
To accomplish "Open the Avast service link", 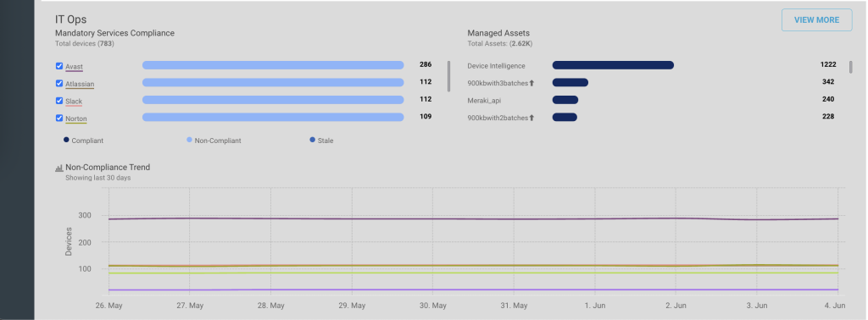I will [75, 67].
